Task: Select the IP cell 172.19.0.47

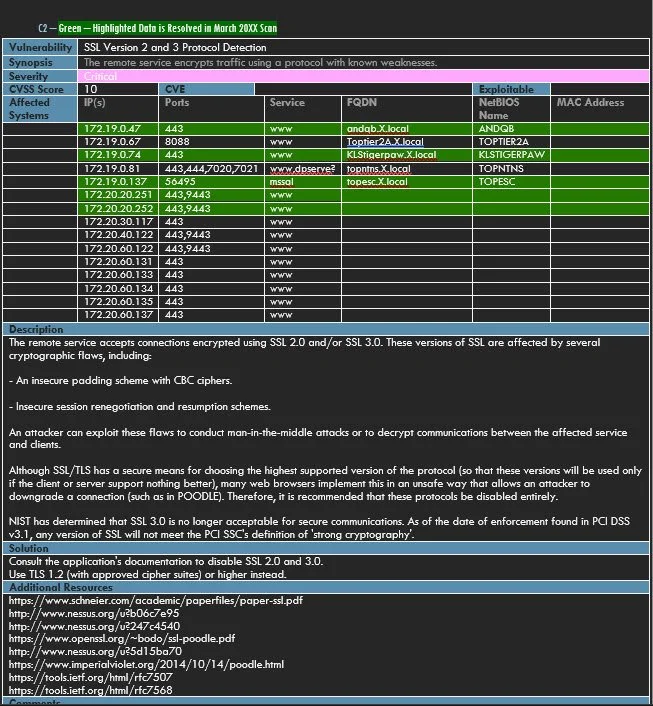Action: (x=118, y=129)
